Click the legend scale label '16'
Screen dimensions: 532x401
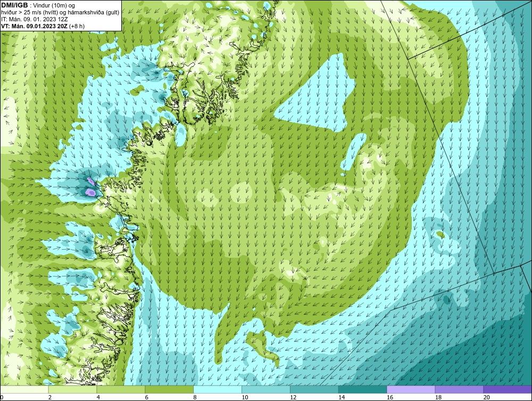[x=390, y=397]
